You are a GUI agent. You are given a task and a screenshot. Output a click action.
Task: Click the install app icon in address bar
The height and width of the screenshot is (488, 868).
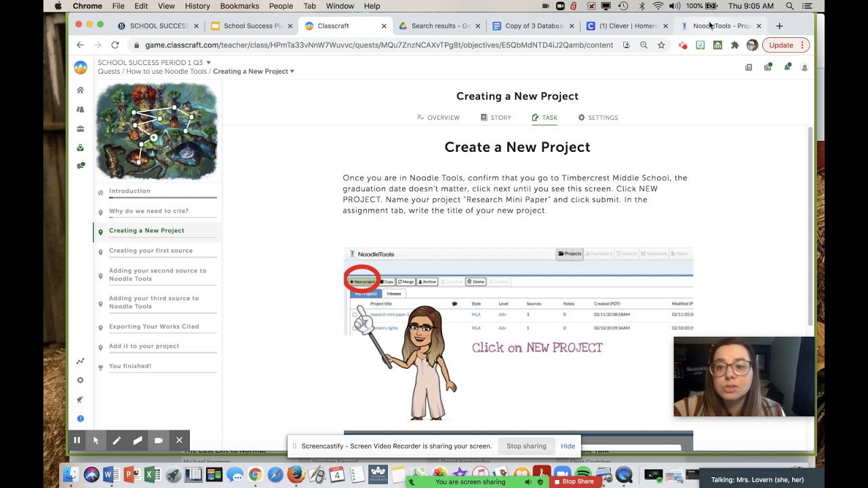(626, 45)
